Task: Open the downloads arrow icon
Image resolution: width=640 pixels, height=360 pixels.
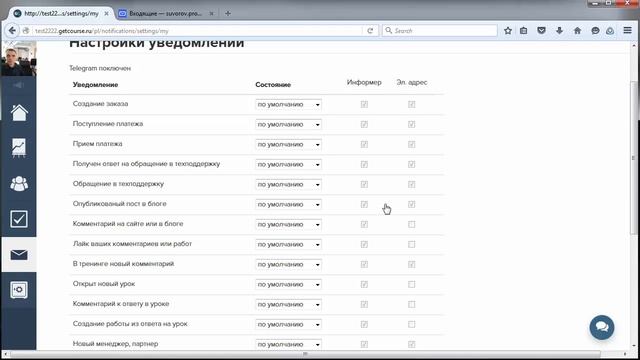Action: point(559,31)
